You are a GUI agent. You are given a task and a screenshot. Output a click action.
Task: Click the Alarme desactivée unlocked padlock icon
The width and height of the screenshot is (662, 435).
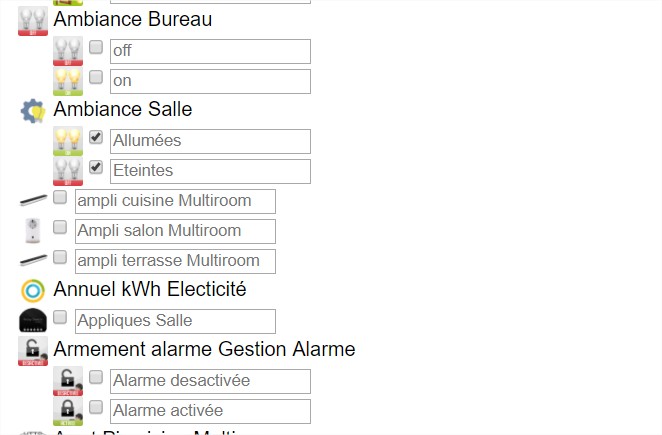[x=68, y=381]
